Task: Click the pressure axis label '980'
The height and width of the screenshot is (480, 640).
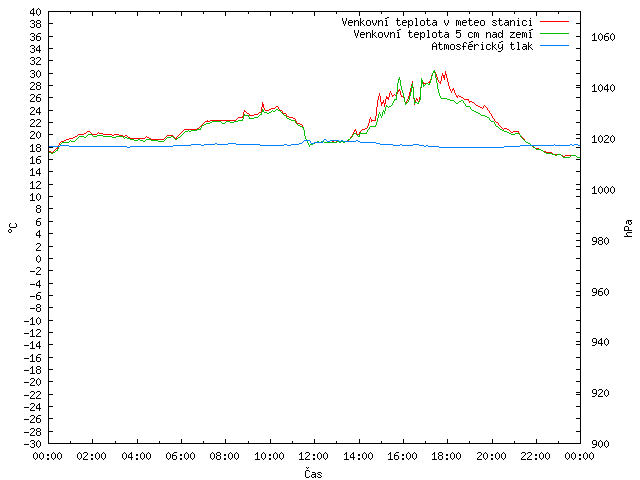Action: (600, 241)
